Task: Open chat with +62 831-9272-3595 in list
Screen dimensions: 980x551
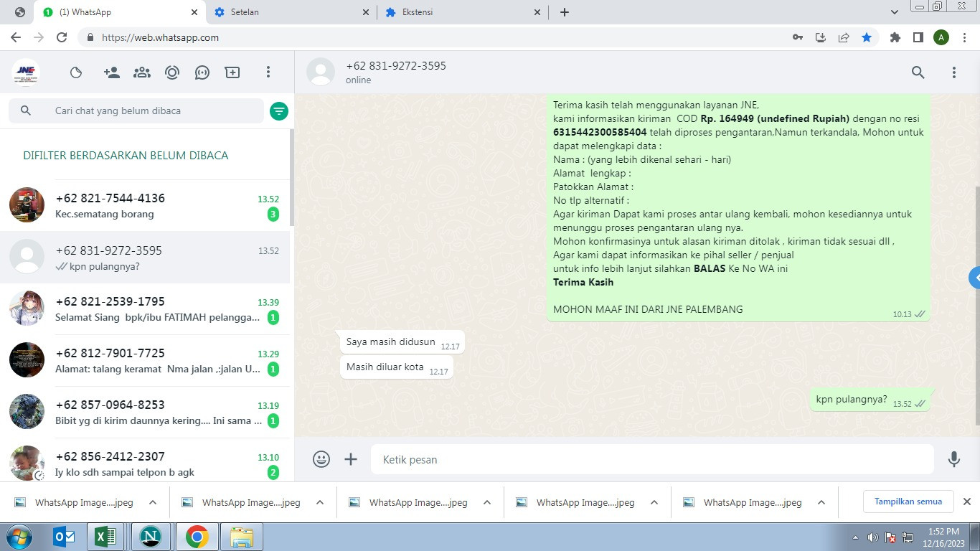Action: (145, 257)
